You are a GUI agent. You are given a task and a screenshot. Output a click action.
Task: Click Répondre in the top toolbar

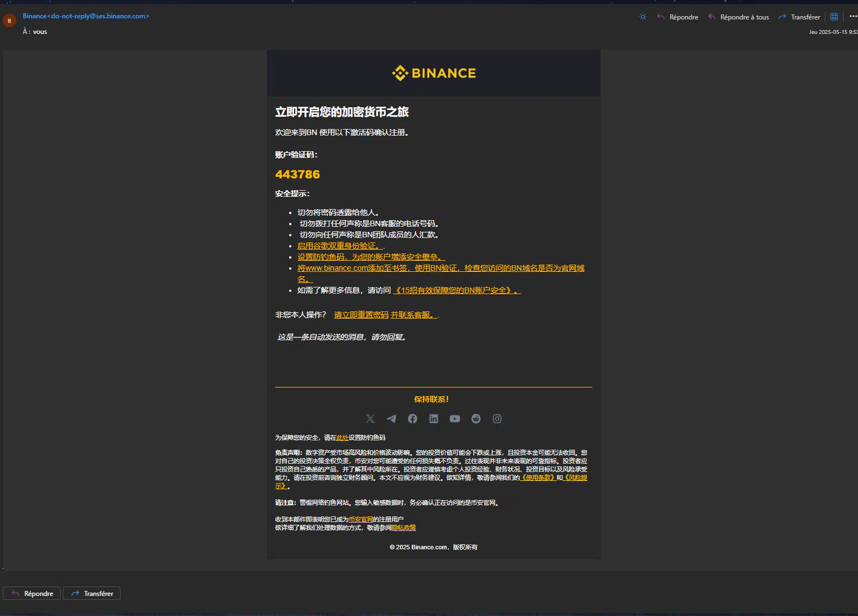[677, 17]
